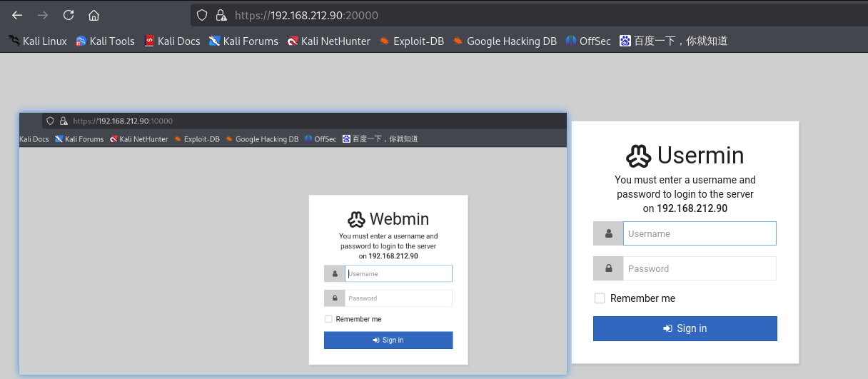This screenshot has width=868, height=379.
Task: Click the user icon beside the Webmin Username field
Action: tap(334, 273)
